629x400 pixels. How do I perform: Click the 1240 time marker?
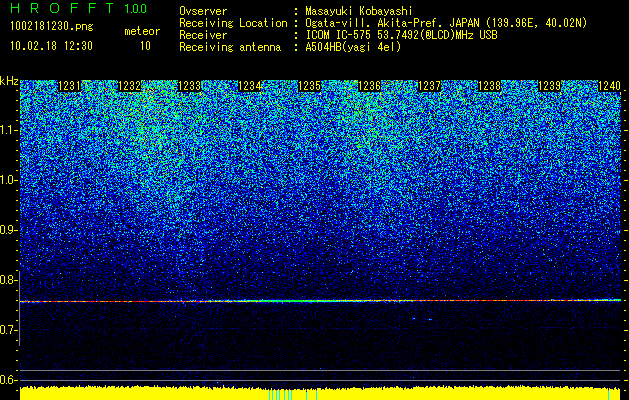click(x=609, y=86)
